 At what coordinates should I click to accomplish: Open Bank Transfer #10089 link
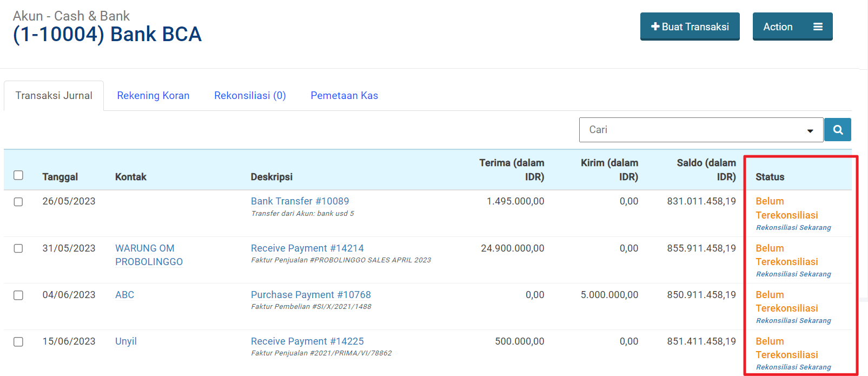click(300, 201)
